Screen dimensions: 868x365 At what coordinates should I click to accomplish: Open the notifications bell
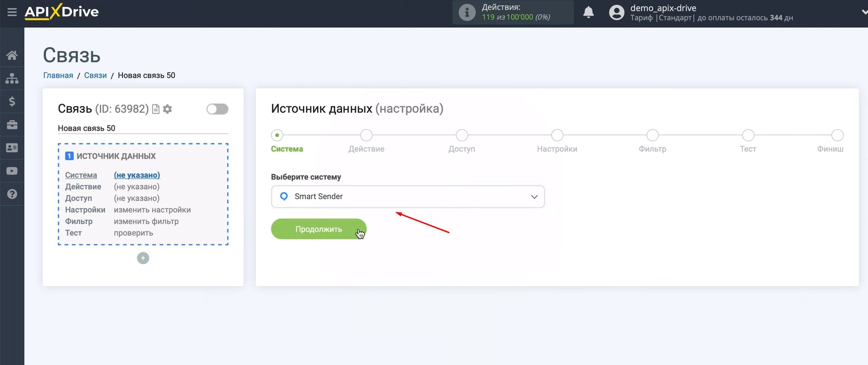[588, 12]
